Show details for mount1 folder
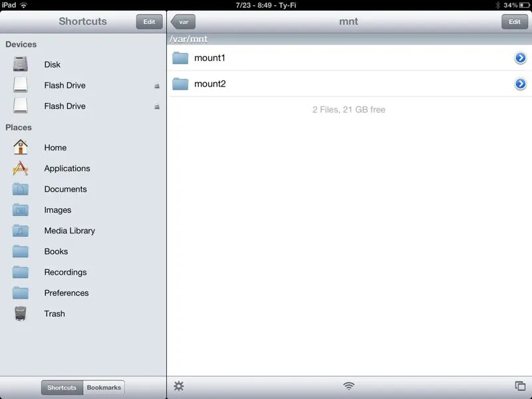The image size is (532, 399). (520, 58)
